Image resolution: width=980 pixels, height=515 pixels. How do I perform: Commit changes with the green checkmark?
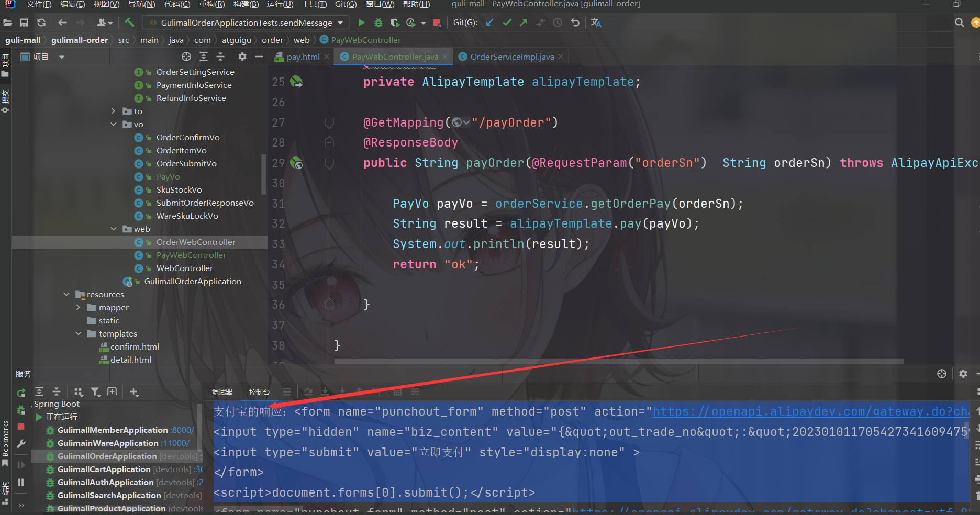click(507, 23)
